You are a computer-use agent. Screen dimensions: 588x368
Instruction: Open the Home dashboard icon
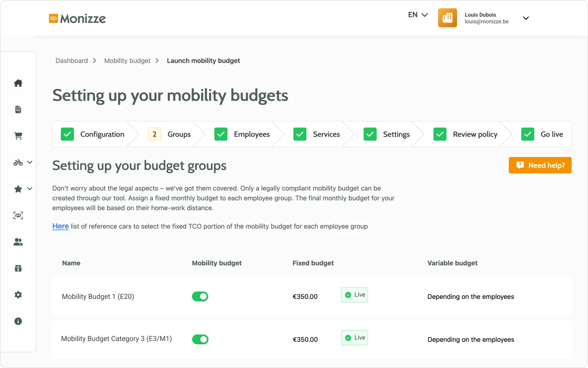click(18, 83)
